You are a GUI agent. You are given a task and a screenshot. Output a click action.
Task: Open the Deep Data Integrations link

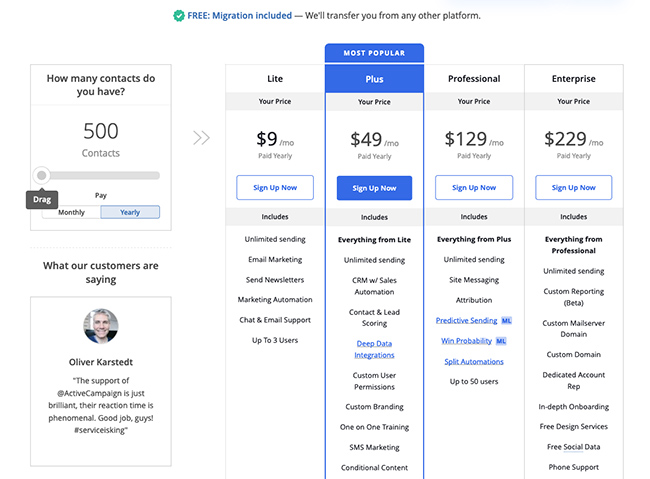pos(374,349)
